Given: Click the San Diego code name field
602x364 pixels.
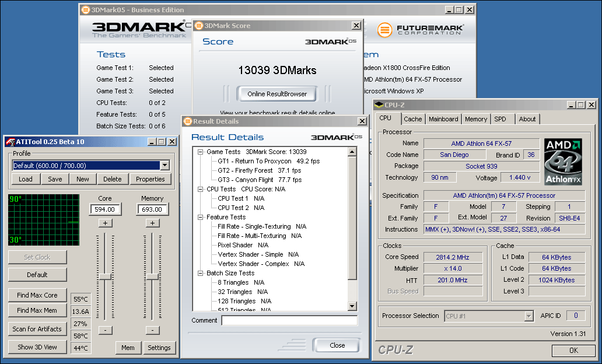Looking at the screenshot, I should point(454,155).
